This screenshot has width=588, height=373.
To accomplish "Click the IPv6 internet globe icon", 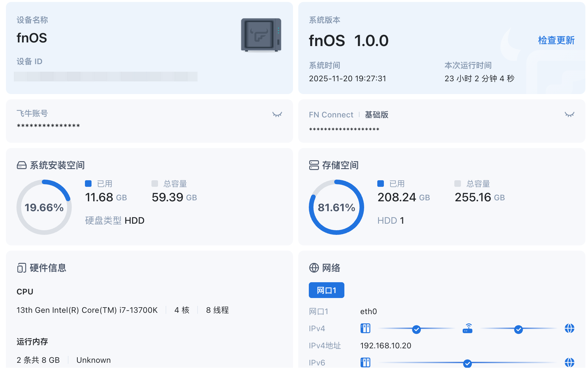I will point(569,362).
